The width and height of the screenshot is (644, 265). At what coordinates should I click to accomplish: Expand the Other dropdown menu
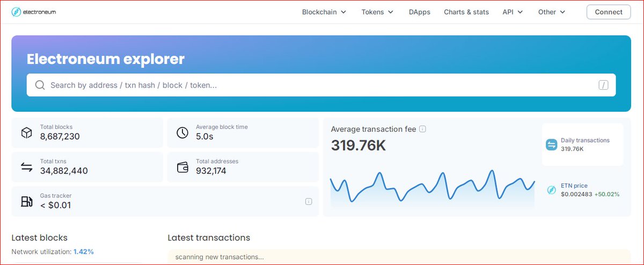(x=552, y=12)
